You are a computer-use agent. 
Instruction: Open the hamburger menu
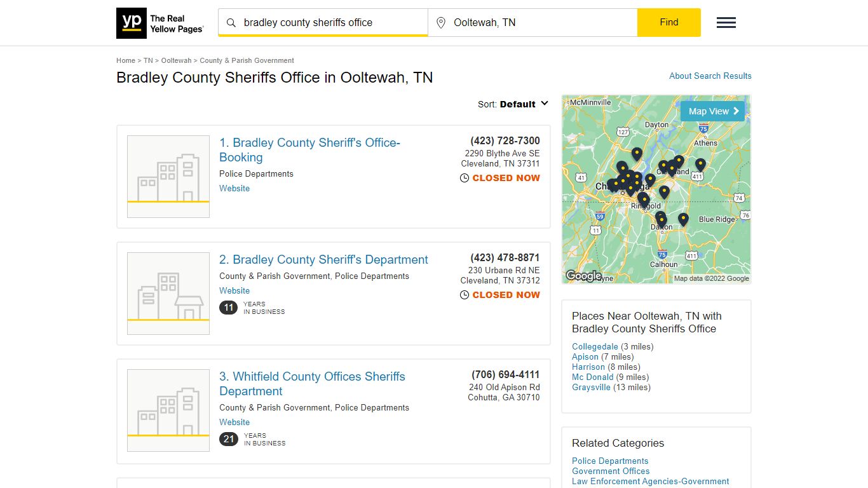point(726,23)
